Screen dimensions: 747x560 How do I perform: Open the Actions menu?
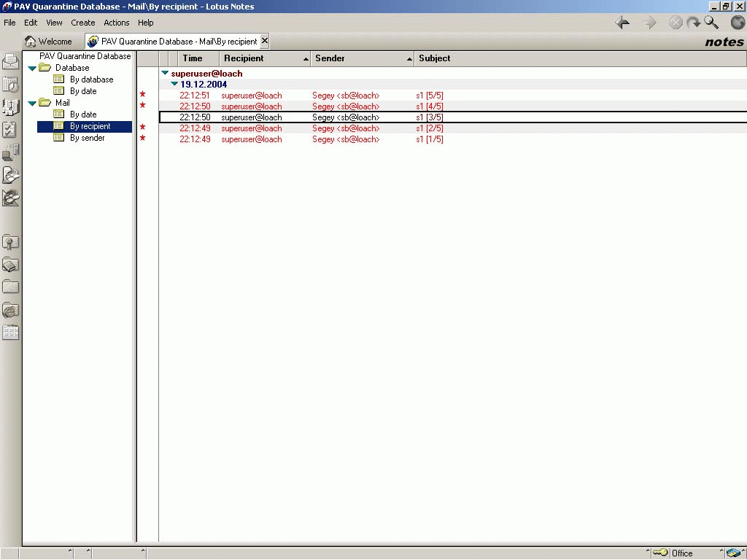117,23
